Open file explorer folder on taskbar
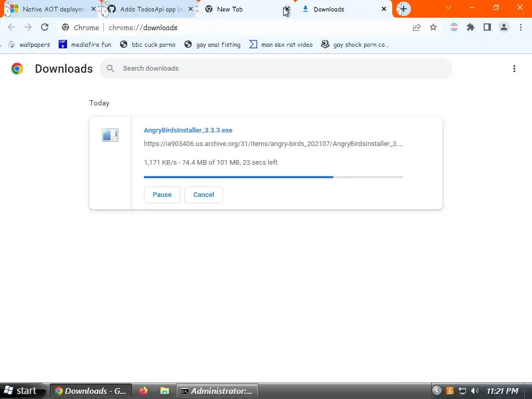532x399 pixels. pyautogui.click(x=165, y=391)
